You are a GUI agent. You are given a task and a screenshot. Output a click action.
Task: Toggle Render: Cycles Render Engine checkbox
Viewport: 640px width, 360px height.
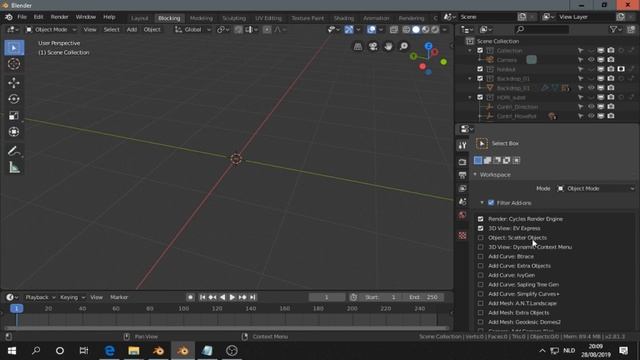click(x=480, y=219)
